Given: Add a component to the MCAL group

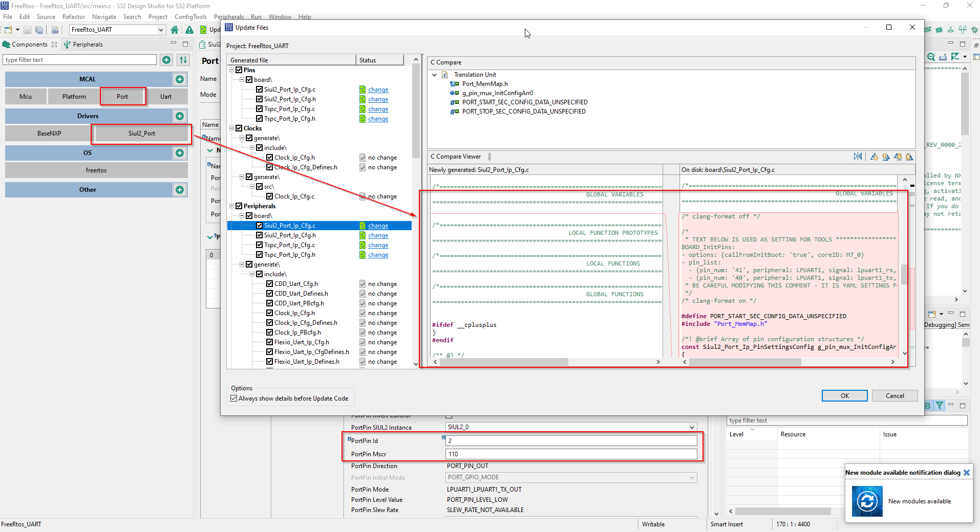Looking at the screenshot, I should 180,79.
